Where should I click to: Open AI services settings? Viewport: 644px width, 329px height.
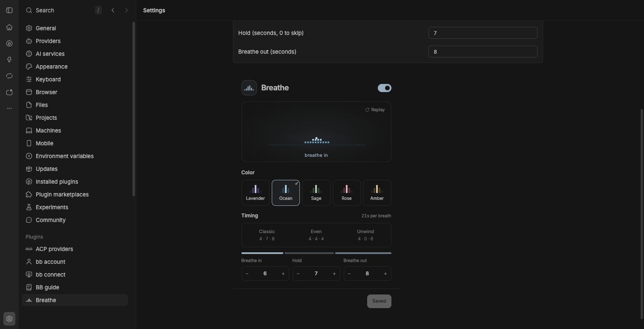[75, 54]
